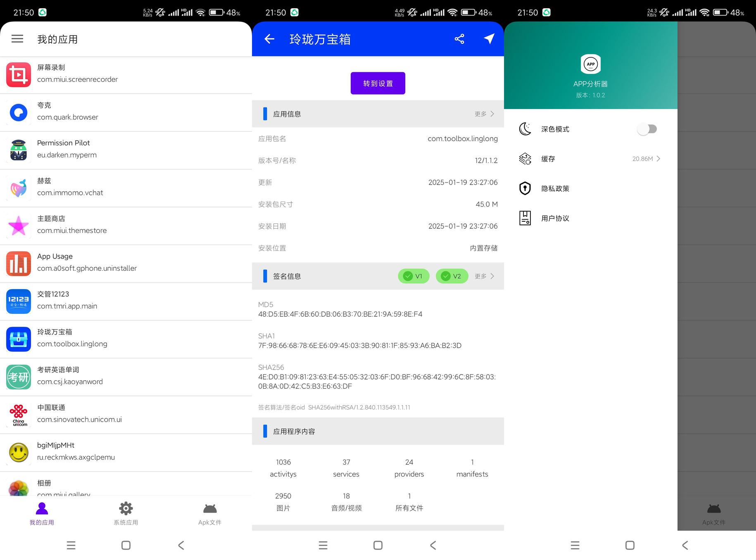Viewport: 756px width, 560px height.
Task: Select ru.reckmkws.axgclpemu package text
Action: pos(76,457)
